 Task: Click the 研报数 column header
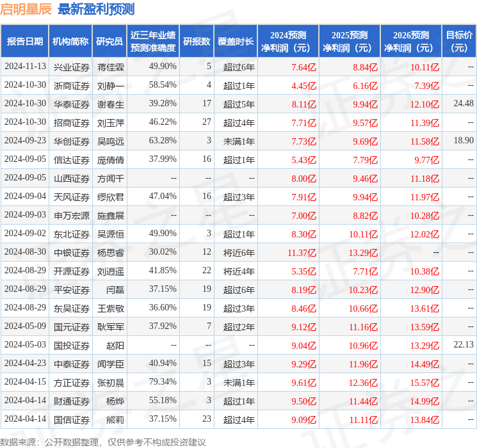click(196, 42)
